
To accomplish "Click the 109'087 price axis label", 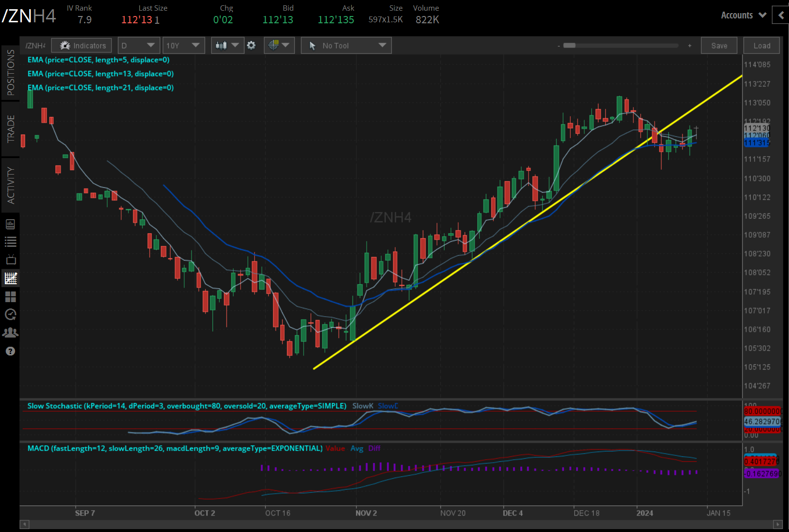I will pyautogui.click(x=757, y=235).
